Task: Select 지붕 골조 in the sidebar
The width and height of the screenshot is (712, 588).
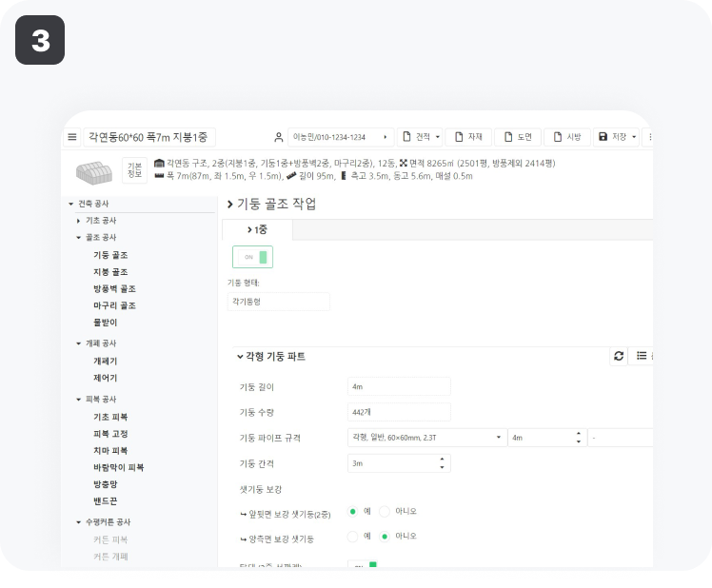Action: [110, 272]
